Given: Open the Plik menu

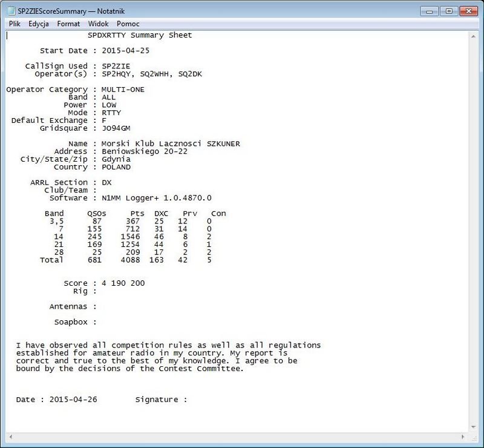Looking at the screenshot, I should pyautogui.click(x=13, y=24).
